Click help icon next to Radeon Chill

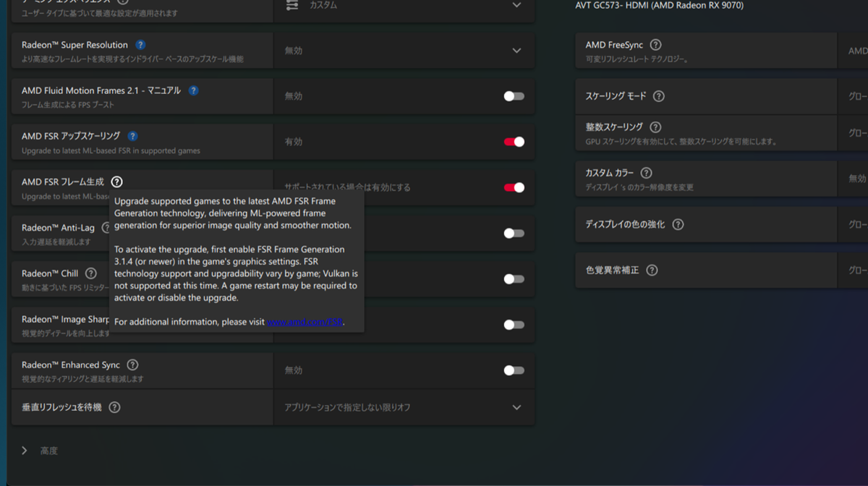[x=90, y=273]
